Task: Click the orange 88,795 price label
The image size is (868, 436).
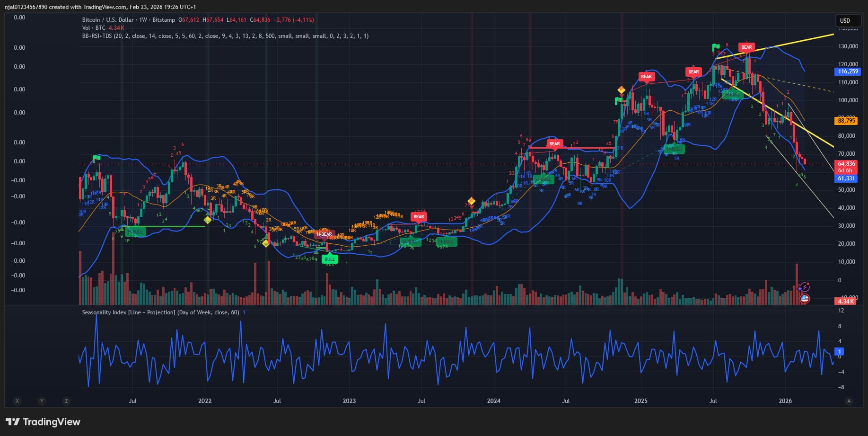Action: tap(846, 121)
